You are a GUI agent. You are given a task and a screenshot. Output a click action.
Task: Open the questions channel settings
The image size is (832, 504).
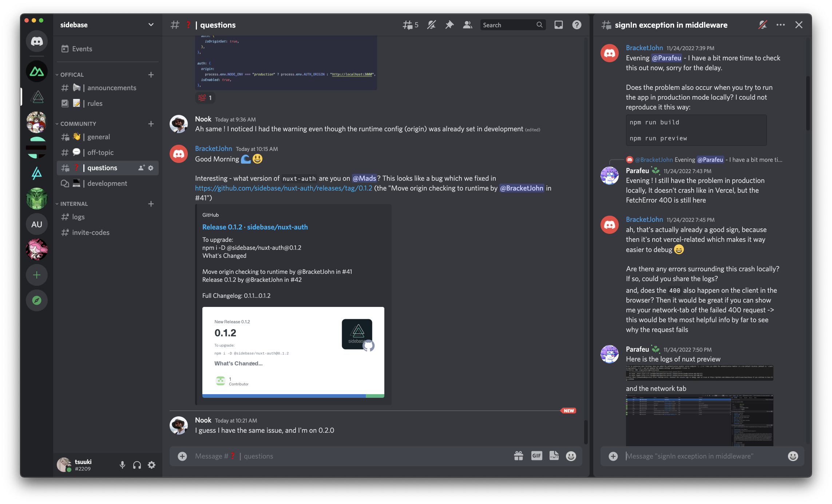151,167
